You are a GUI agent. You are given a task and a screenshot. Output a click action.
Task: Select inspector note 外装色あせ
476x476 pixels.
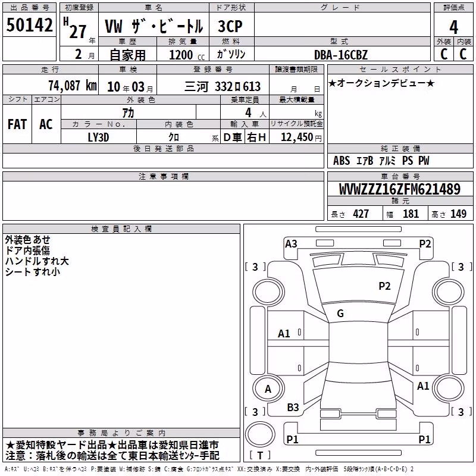point(27,240)
